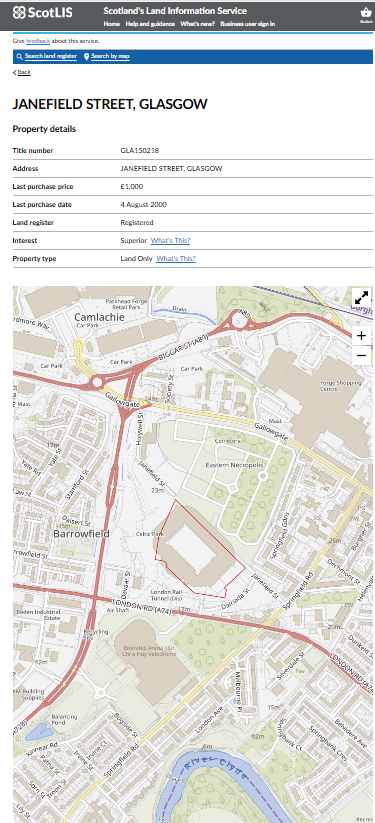Viewport: 375px width, 823px height.
Task: Zoom in on the map
Action: pos(361,336)
